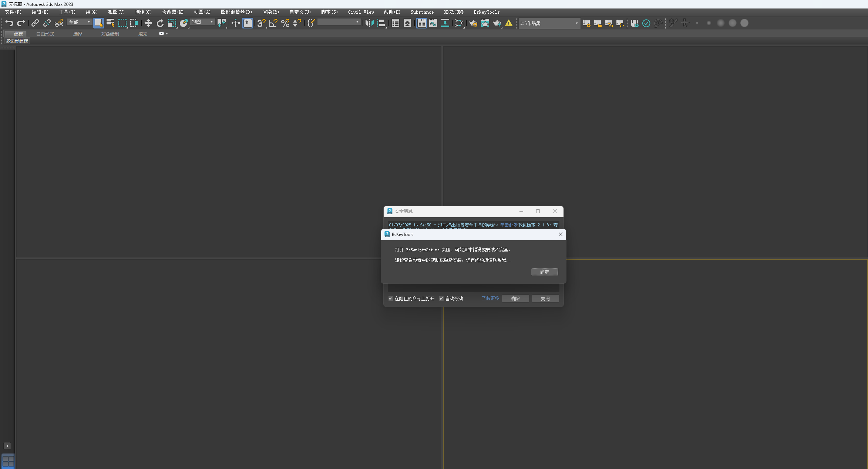
Task: Activate the Select and Move tool
Action: [148, 23]
